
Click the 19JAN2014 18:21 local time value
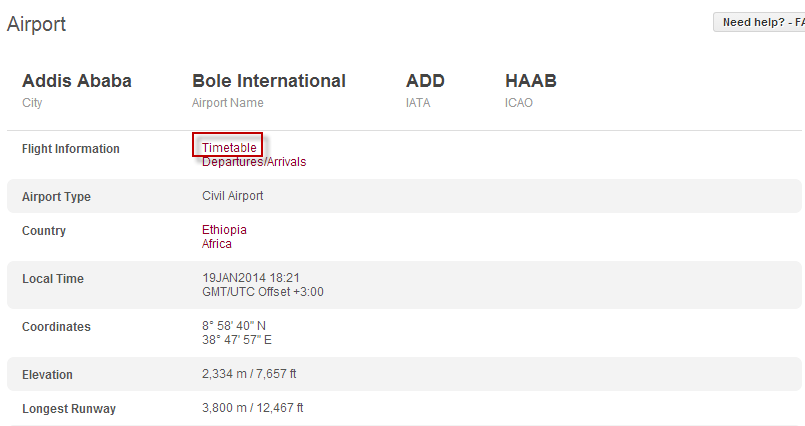[251, 278]
